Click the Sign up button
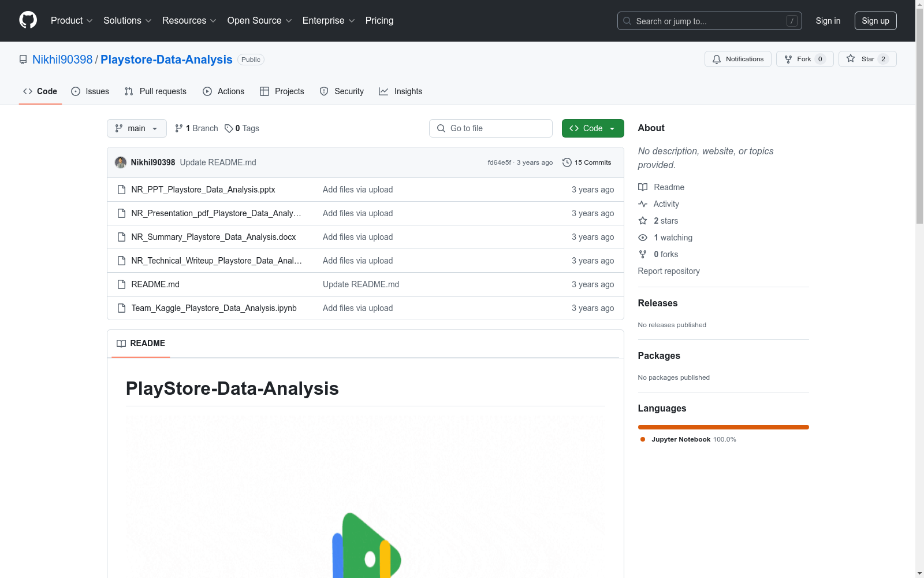924x578 pixels. [x=875, y=21]
